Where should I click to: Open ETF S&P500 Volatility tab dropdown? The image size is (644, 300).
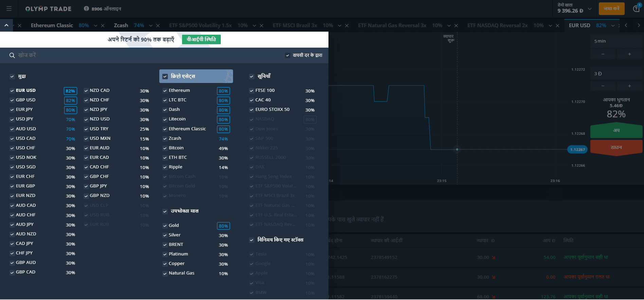pyautogui.click(x=254, y=26)
